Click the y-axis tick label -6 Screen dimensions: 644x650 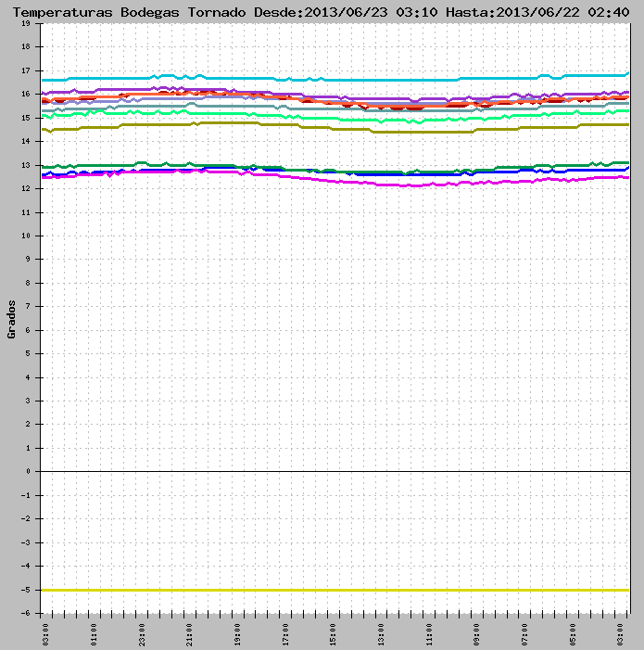point(26,613)
